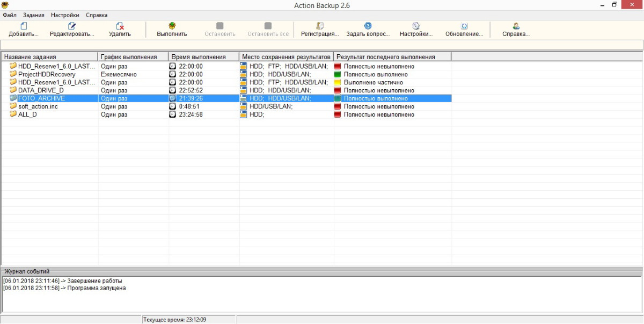Click the Ежемесячно schedule cell
Viewport: 644px width, 324px height.
pyautogui.click(x=119, y=74)
